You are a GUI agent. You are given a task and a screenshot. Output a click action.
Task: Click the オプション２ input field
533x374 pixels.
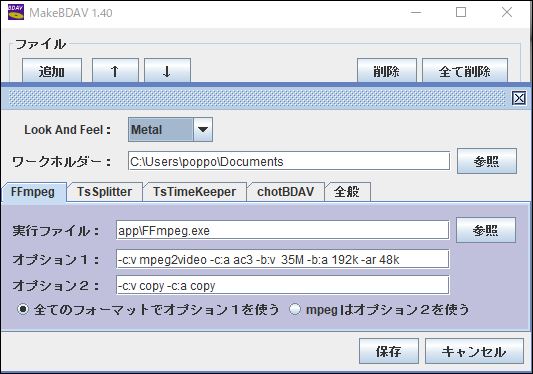click(x=282, y=285)
